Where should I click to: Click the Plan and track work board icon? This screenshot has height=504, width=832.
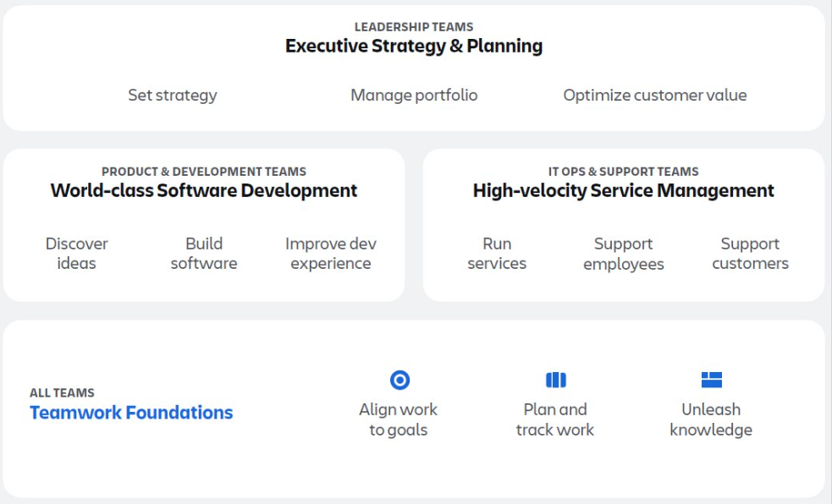point(555,380)
